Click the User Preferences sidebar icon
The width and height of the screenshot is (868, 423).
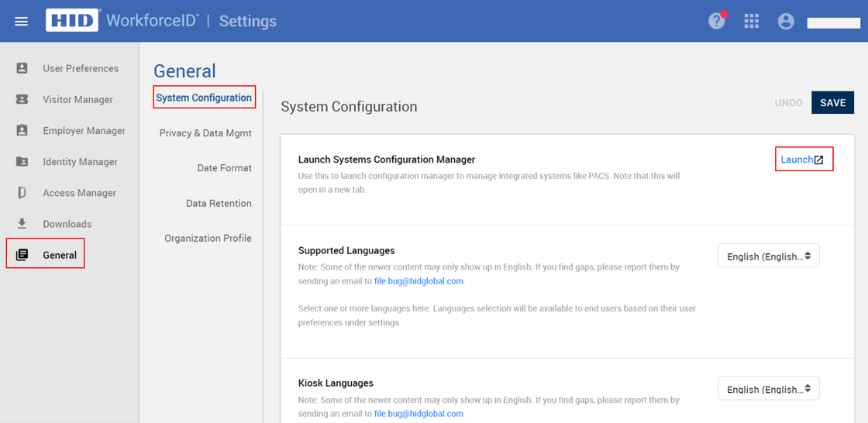[22, 68]
